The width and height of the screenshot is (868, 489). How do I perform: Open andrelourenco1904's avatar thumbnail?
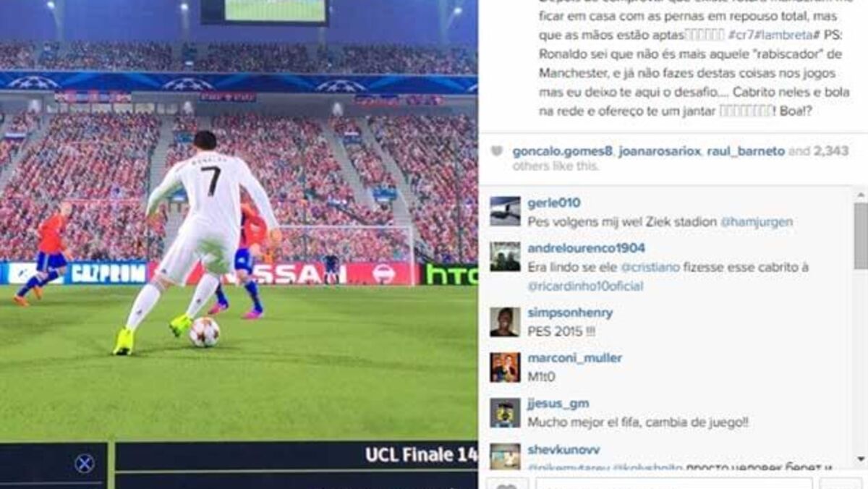[505, 256]
